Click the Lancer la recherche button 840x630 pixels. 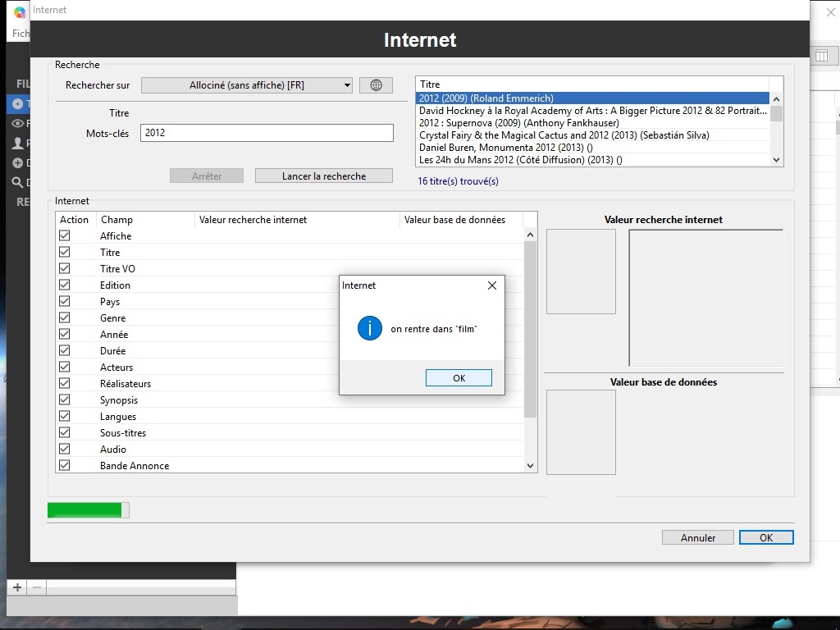click(324, 176)
